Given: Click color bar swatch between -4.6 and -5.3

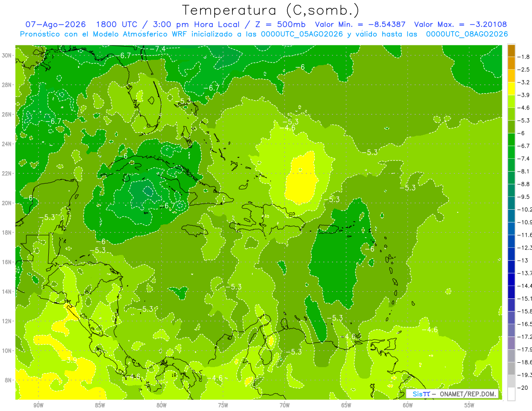Looking at the screenshot, I should click(511, 114).
